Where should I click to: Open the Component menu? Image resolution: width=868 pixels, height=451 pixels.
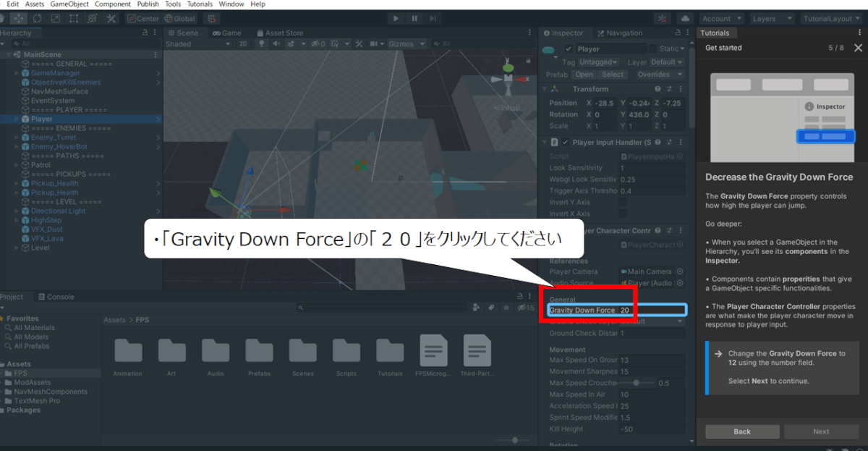tap(113, 4)
